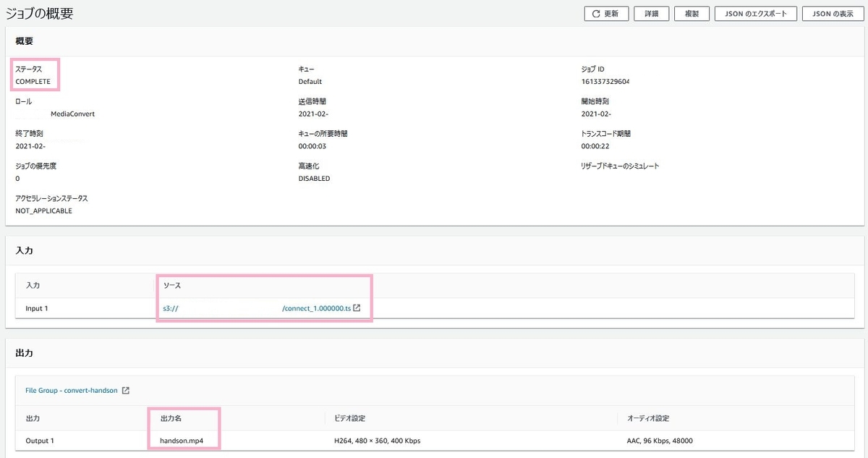Click the ビデオ設定 column header
868x458 pixels.
pyautogui.click(x=351, y=418)
